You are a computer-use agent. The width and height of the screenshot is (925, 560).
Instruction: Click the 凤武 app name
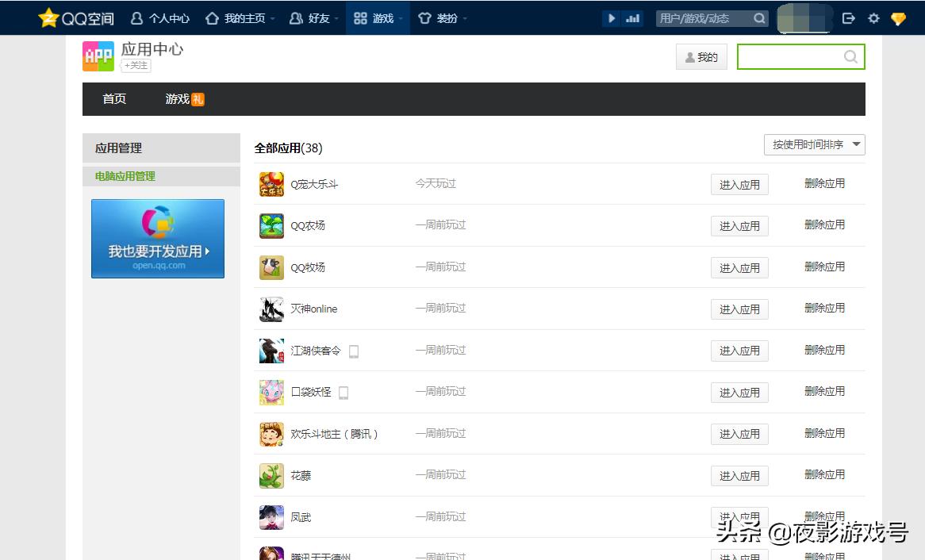click(301, 517)
